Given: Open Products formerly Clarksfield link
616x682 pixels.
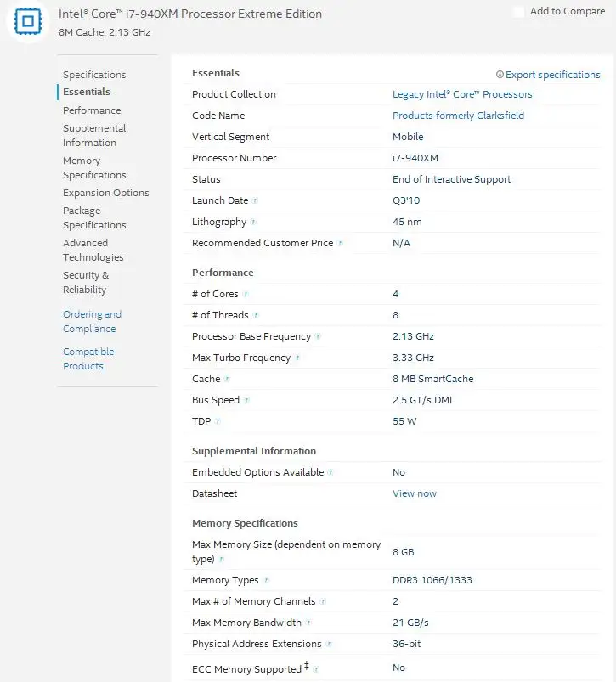Looking at the screenshot, I should 458,116.
